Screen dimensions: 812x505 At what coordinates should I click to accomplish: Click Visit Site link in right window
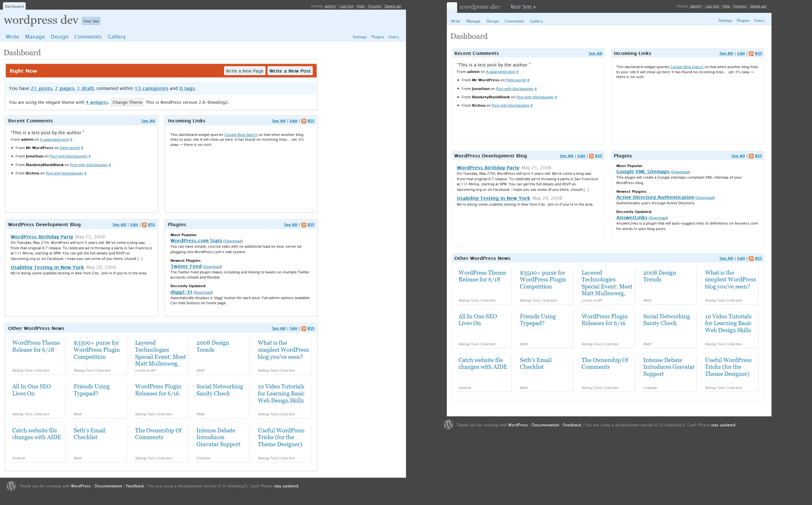[523, 7]
